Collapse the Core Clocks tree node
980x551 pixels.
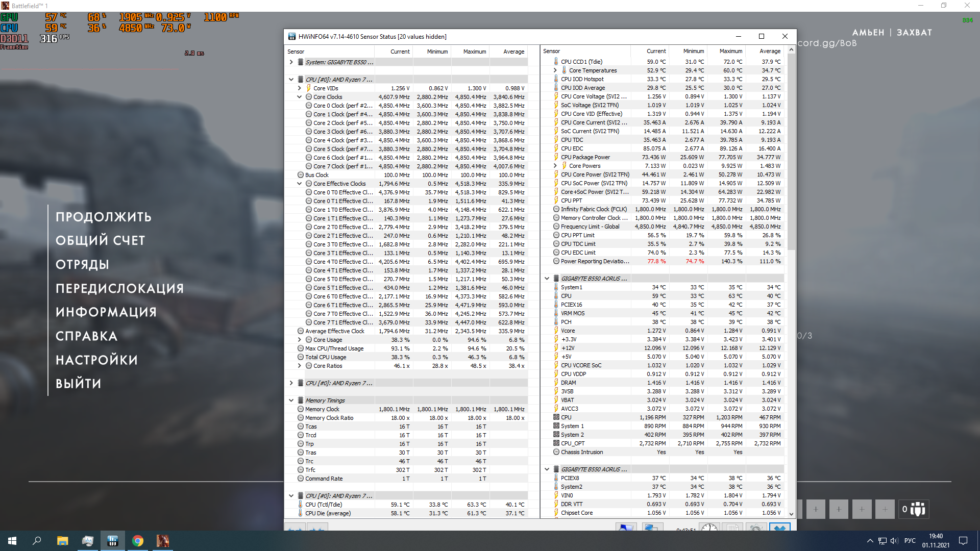click(300, 97)
